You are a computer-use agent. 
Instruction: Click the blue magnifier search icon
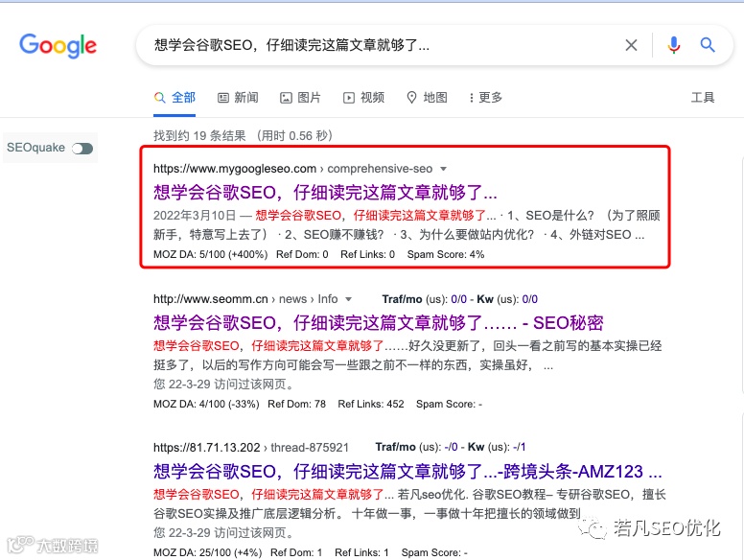708,45
